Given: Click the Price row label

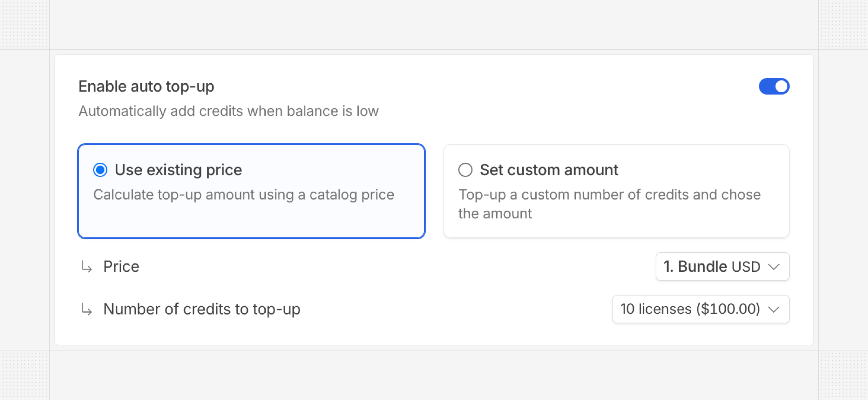Looking at the screenshot, I should click(x=121, y=266).
